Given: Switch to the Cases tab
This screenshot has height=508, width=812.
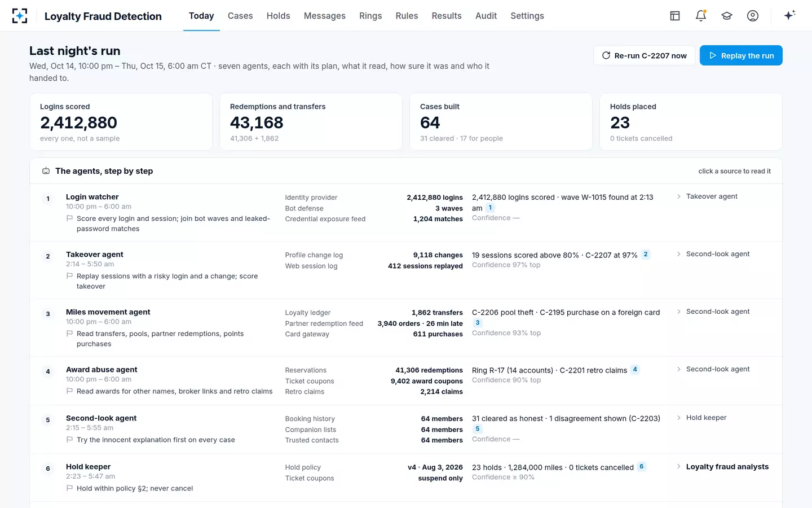Looking at the screenshot, I should [x=240, y=16].
